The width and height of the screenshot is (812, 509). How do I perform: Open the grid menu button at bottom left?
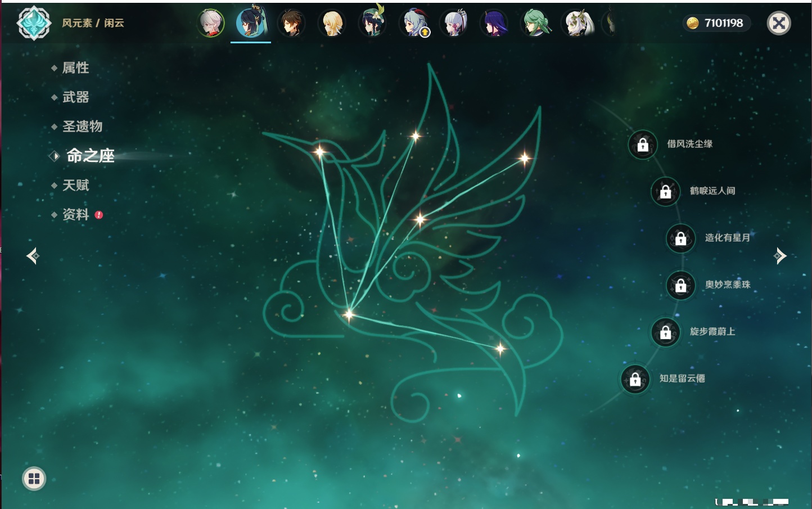[34, 479]
